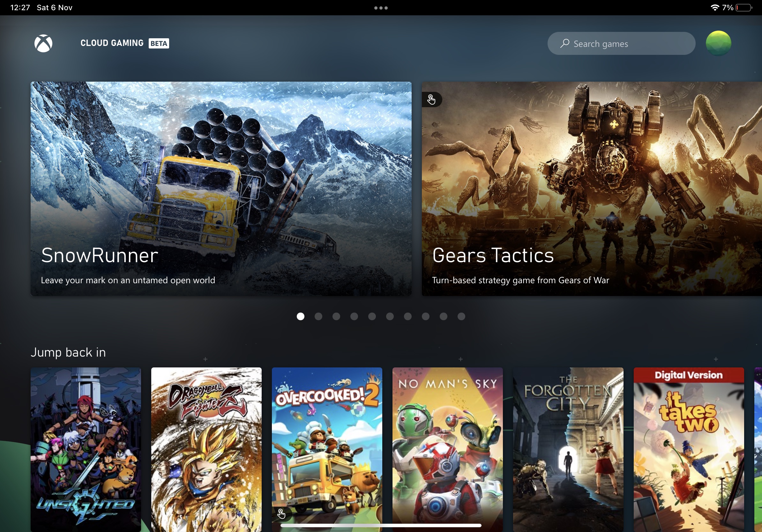Select the first carousel dot indicator
762x532 pixels.
300,316
